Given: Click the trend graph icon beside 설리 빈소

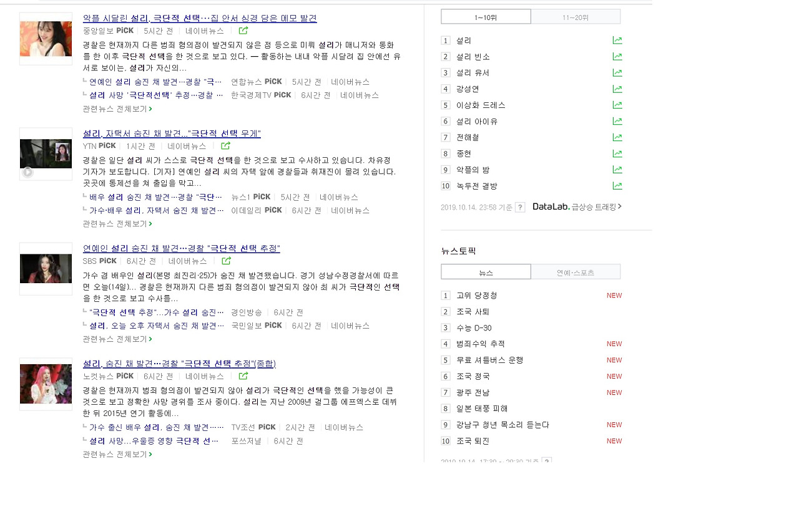Looking at the screenshot, I should (617, 57).
